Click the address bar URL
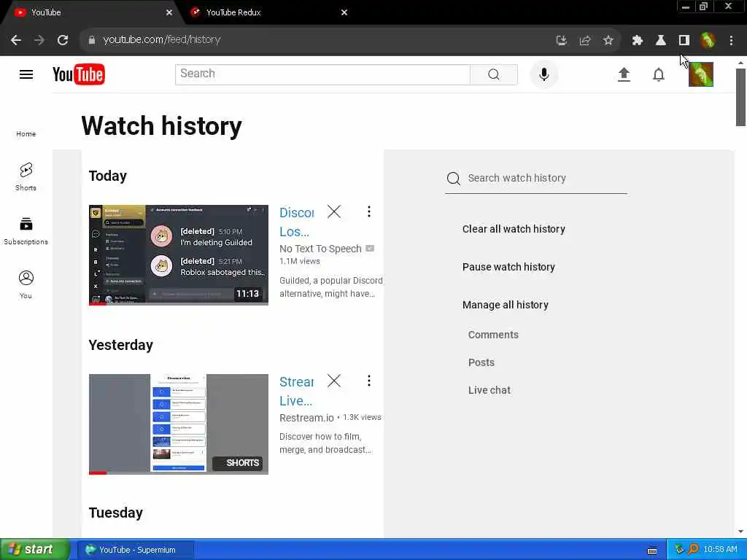The height and width of the screenshot is (560, 747). tap(162, 40)
